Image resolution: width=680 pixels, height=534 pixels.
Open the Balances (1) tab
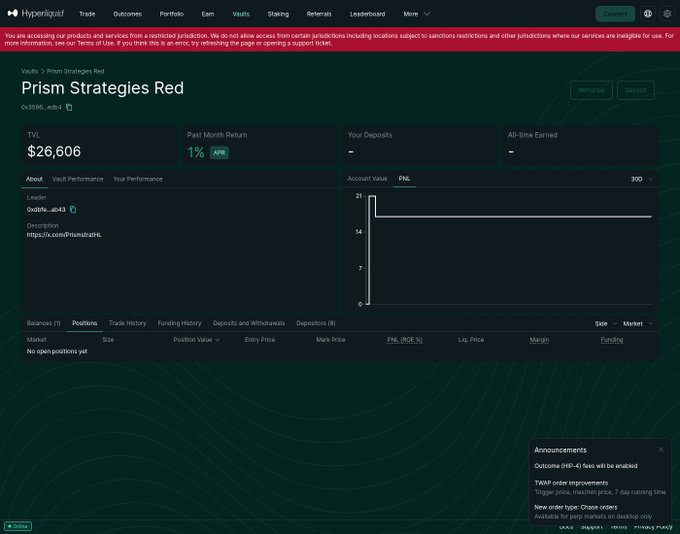pos(44,323)
